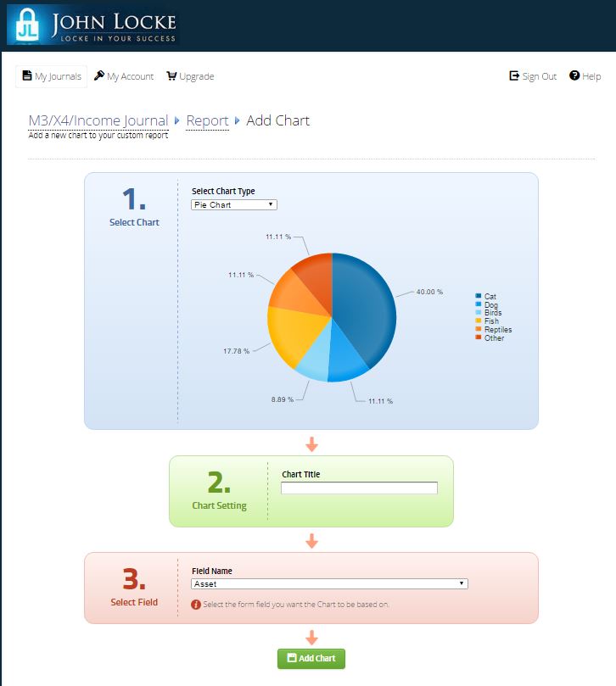Click the info icon under Field Name
The image size is (616, 686).
(x=196, y=605)
